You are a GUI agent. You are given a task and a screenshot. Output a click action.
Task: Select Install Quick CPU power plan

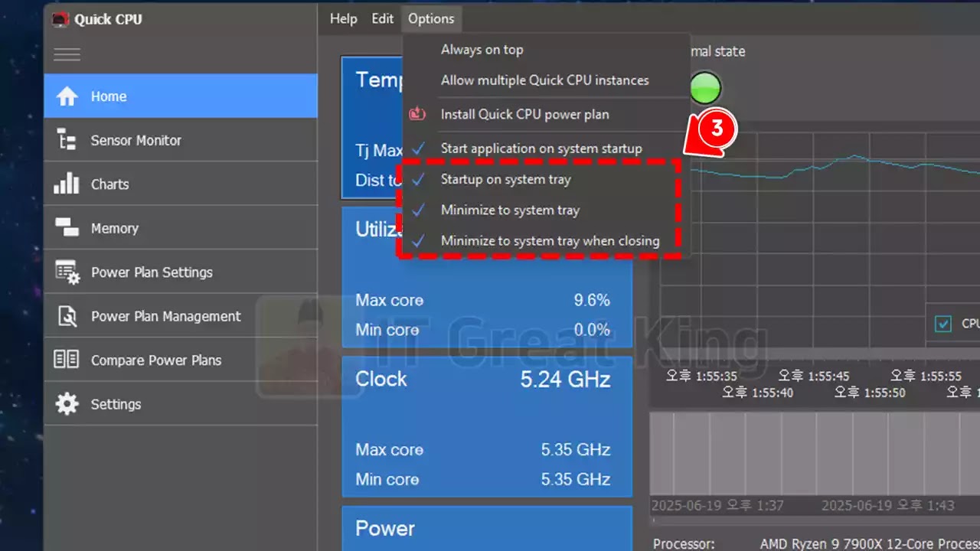pyautogui.click(x=547, y=114)
